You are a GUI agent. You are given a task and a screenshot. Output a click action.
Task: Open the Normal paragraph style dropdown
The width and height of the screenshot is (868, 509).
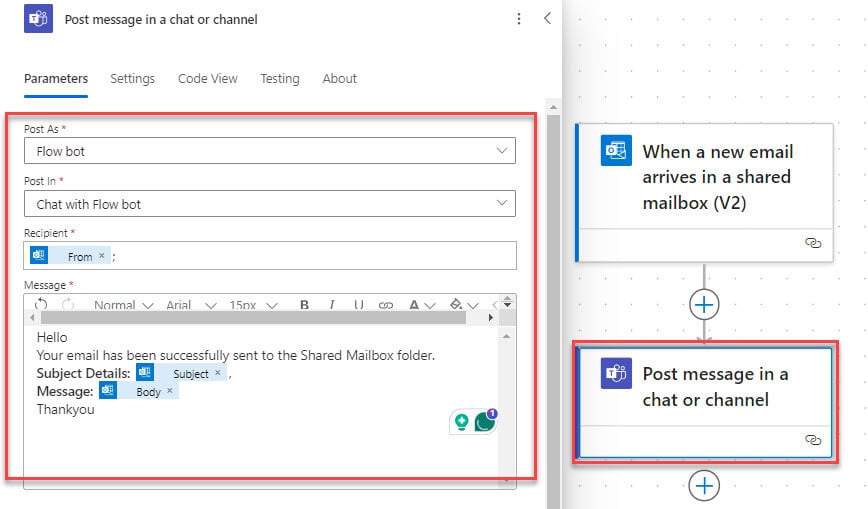click(x=123, y=305)
